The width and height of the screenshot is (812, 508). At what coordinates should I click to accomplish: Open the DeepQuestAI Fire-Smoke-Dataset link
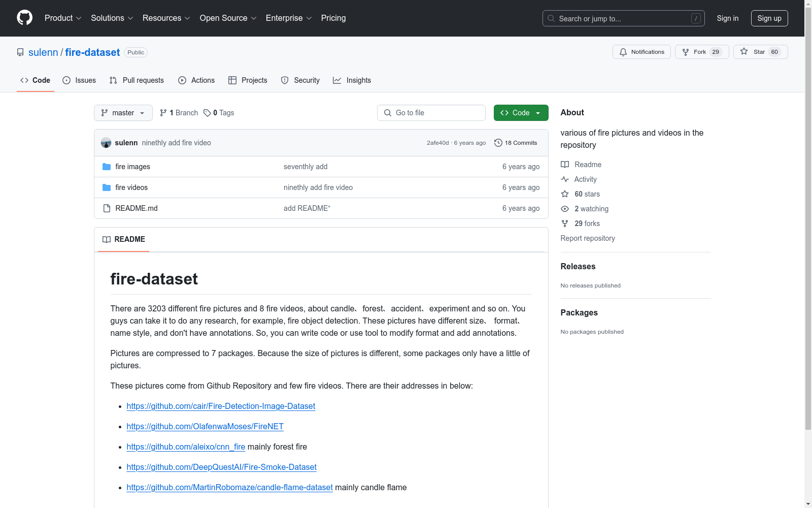click(x=221, y=467)
